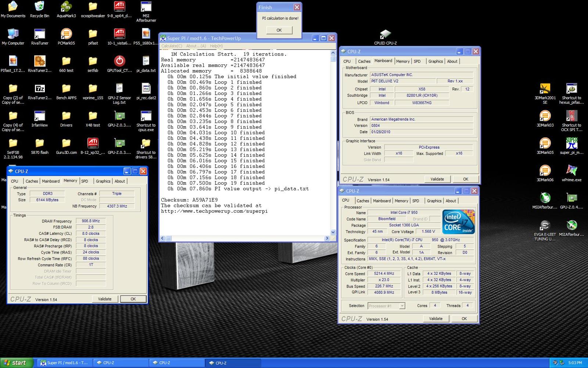Click the Checksum: A59A71E9 line
Image resolution: width=588 pixels, height=368 pixels.
click(189, 200)
